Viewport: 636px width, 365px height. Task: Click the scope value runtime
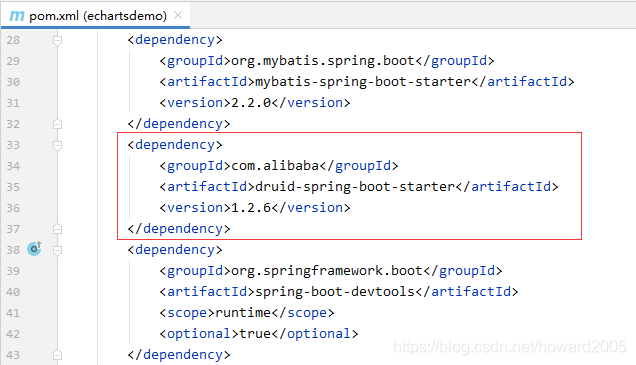pyautogui.click(x=243, y=313)
